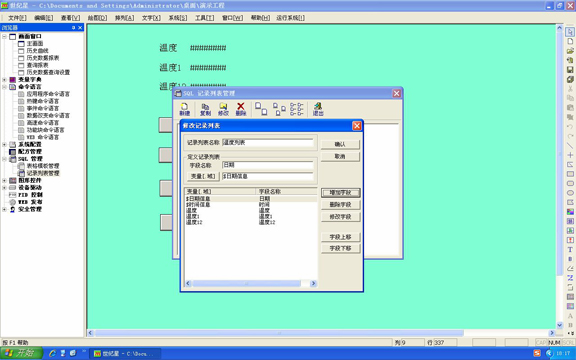Select 主画面 in the browser tree

pos(35,44)
